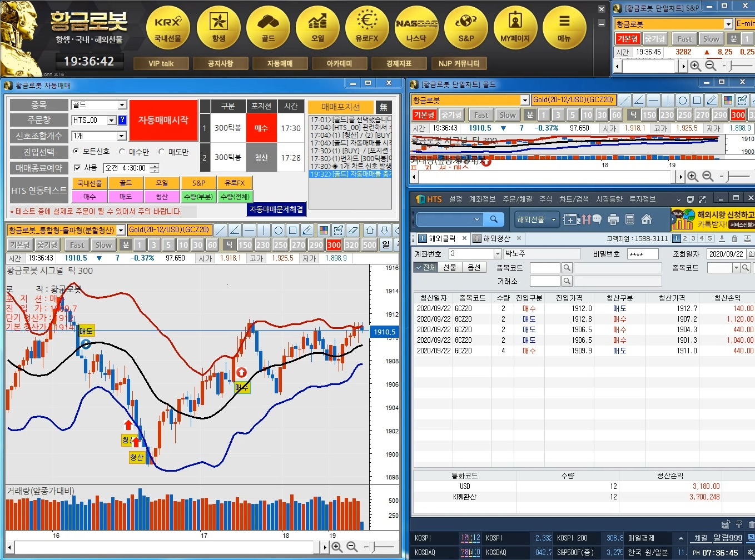755x560 pixels.
Task: Click the 매매종료예약 time stepper arrows
Action: click(155, 168)
